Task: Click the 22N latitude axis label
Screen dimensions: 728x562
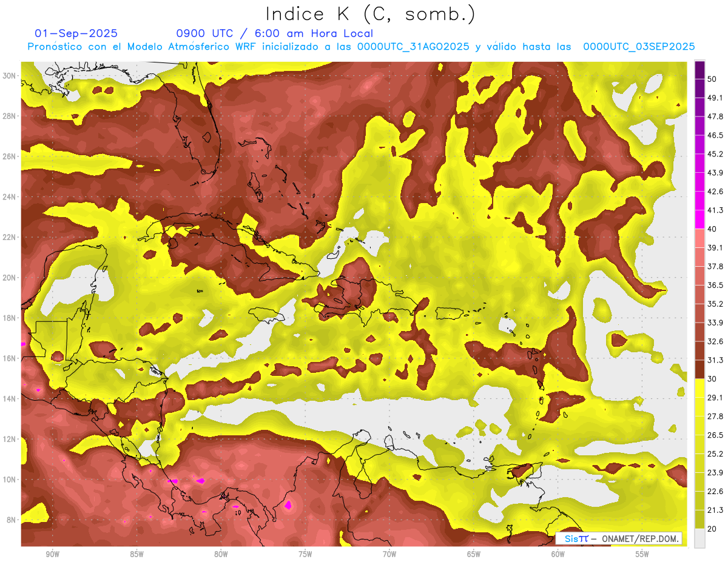Action: coord(9,237)
